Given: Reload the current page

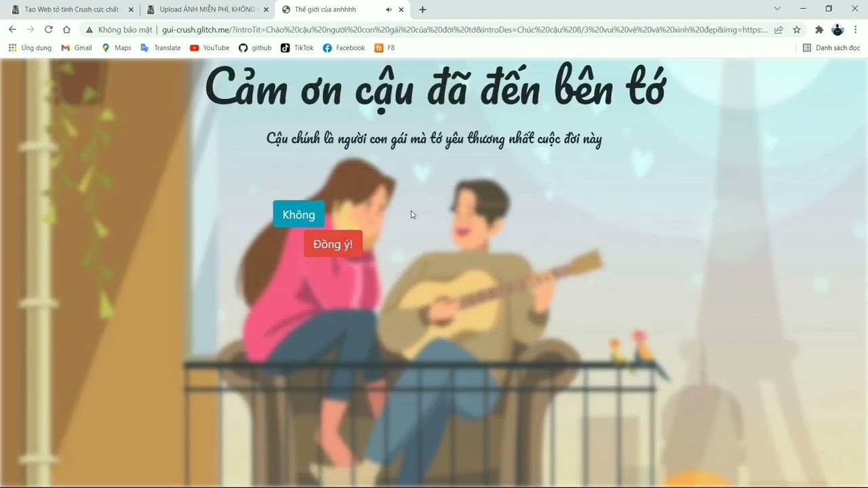Looking at the screenshot, I should point(49,30).
